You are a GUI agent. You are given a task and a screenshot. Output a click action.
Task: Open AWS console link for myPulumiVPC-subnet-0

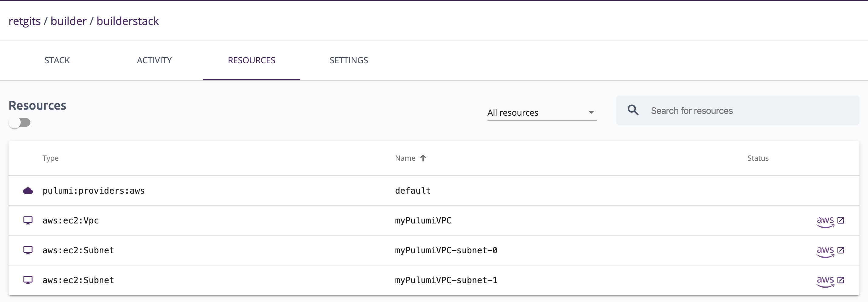tap(830, 250)
